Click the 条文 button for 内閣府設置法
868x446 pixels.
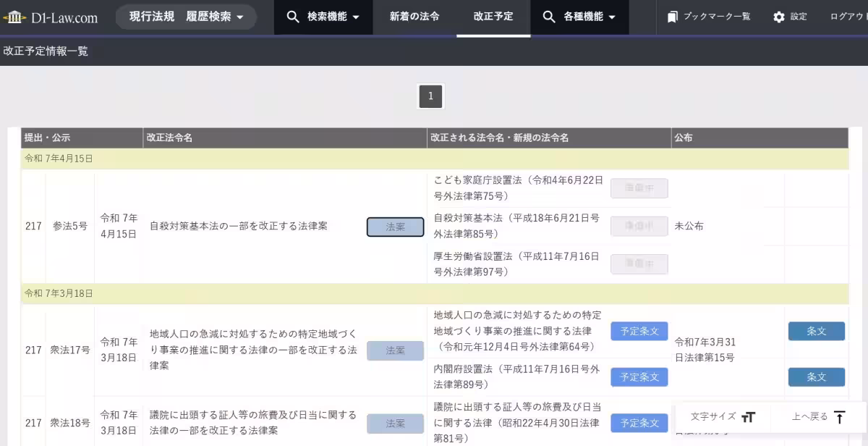point(816,376)
